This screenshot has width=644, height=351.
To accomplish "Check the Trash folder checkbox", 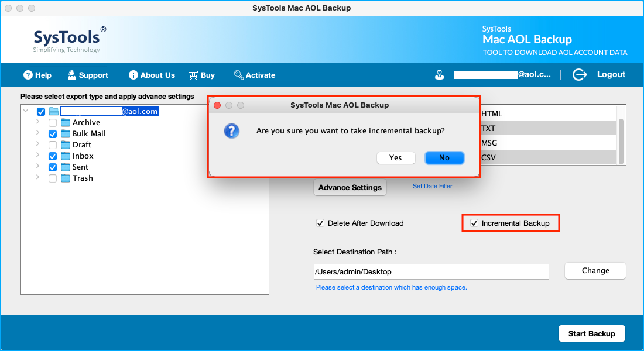I will tap(53, 178).
